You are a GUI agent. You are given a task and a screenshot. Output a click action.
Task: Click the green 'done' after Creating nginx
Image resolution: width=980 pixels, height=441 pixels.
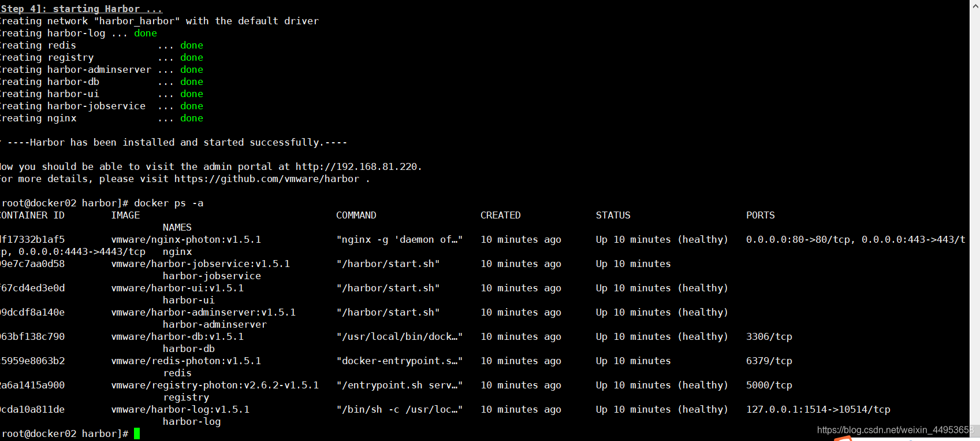192,118
